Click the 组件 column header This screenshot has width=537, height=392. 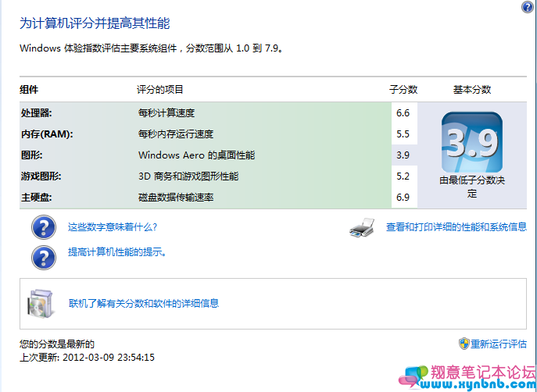pos(29,90)
